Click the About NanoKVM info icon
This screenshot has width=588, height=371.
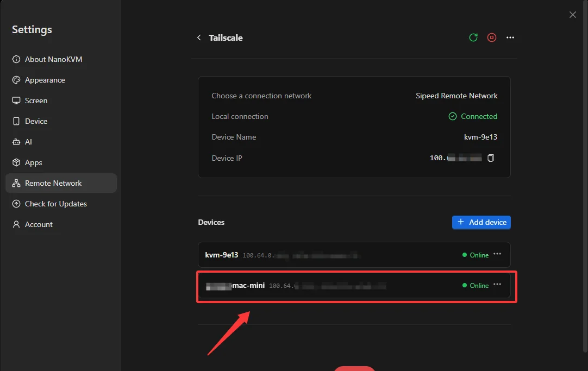pyautogui.click(x=16, y=59)
